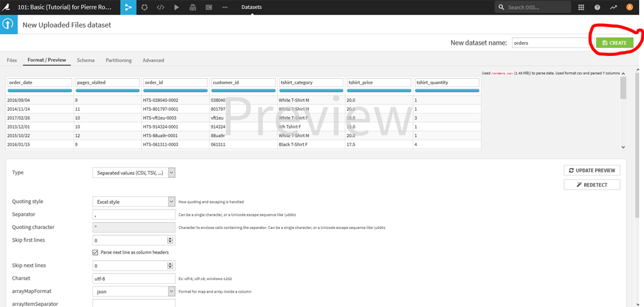
Task: Click the Separator input field
Action: click(x=134, y=215)
